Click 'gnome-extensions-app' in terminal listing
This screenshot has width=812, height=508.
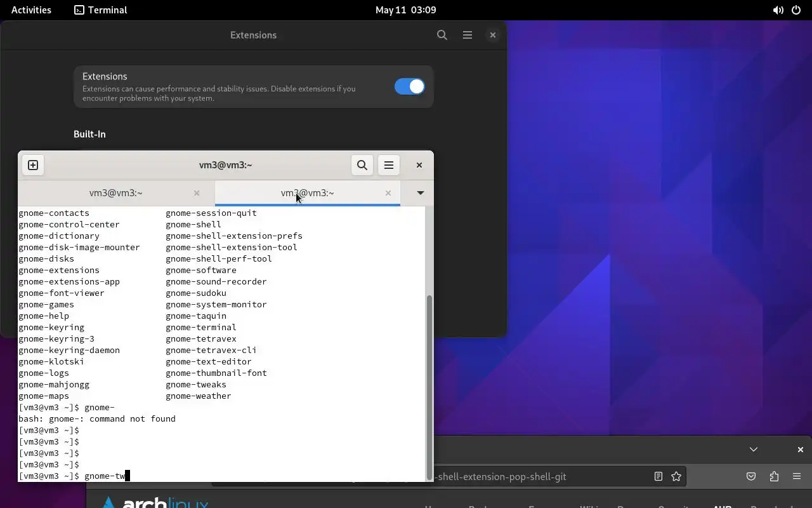(69, 281)
